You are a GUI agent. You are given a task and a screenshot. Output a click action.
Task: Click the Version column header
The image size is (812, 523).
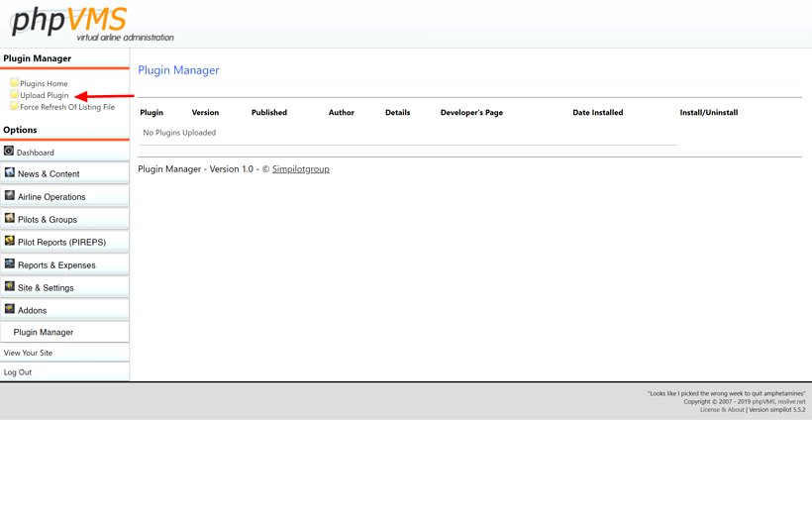pos(206,112)
